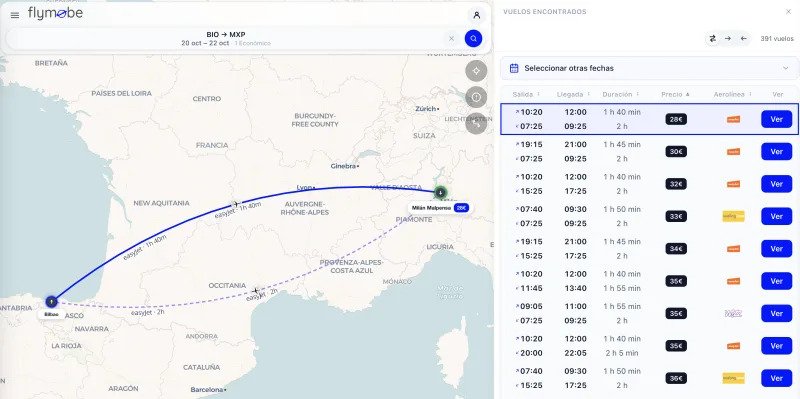Select the 28€ price badge

(676, 119)
